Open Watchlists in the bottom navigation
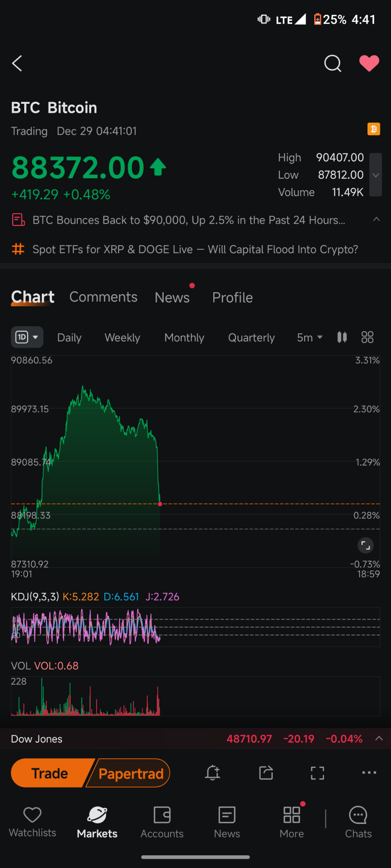391x868 pixels. pos(32,822)
